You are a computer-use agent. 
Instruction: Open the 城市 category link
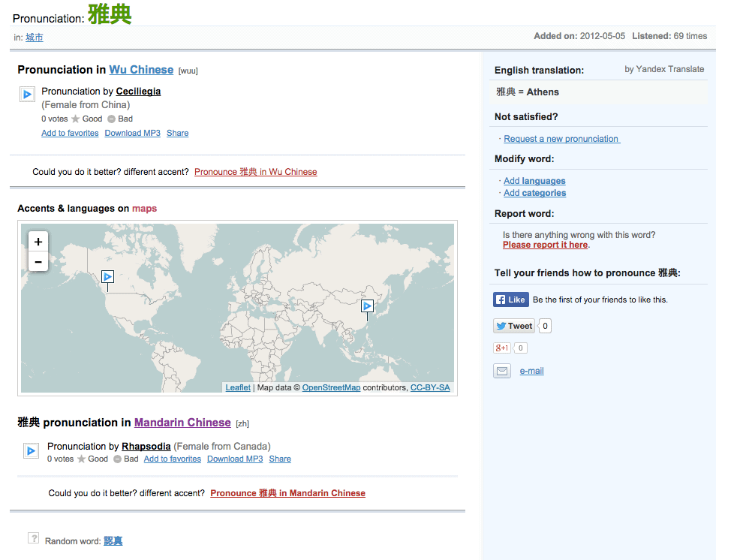tap(35, 38)
